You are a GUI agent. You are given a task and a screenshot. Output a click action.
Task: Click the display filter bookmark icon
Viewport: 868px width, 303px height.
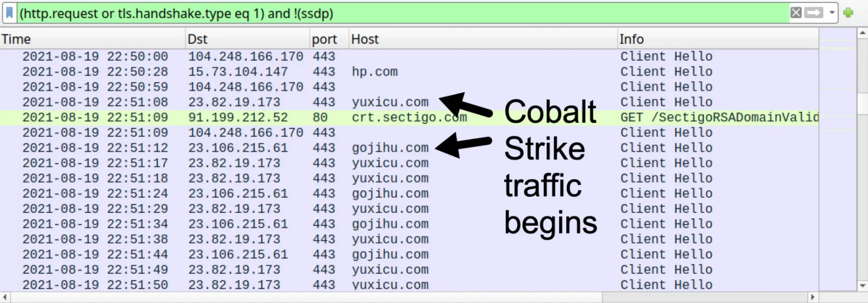click(9, 13)
